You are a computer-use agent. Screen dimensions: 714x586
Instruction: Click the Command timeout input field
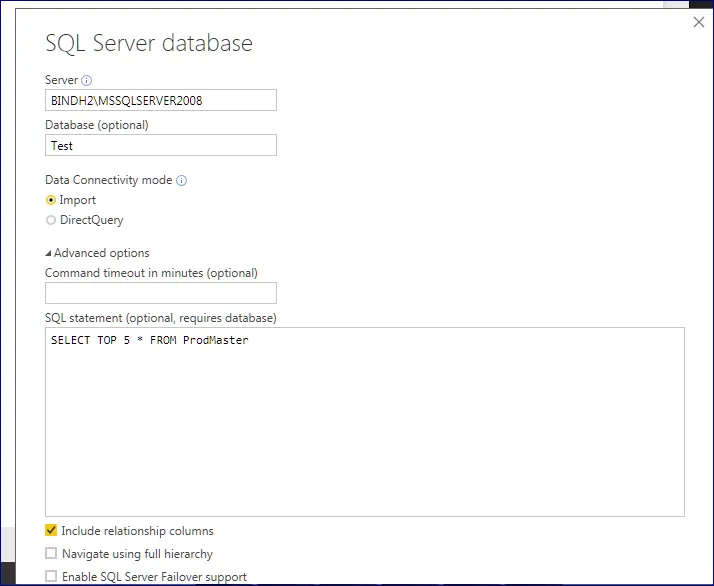click(x=161, y=293)
